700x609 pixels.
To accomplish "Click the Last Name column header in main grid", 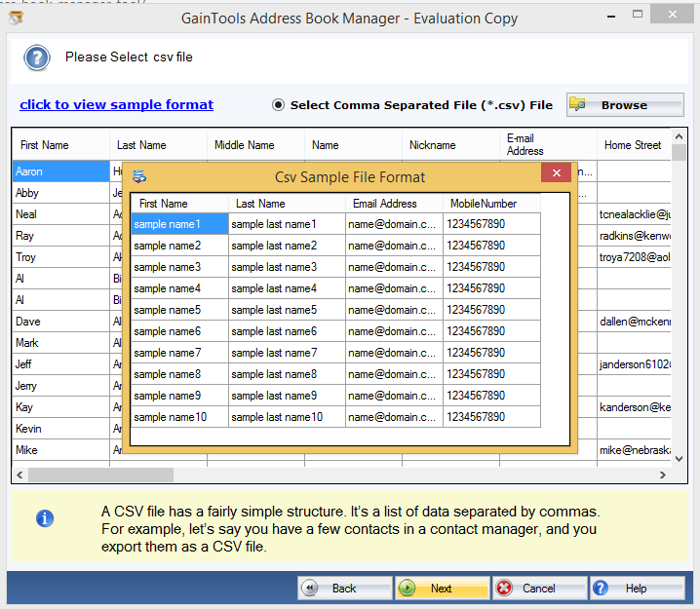I will point(159,145).
